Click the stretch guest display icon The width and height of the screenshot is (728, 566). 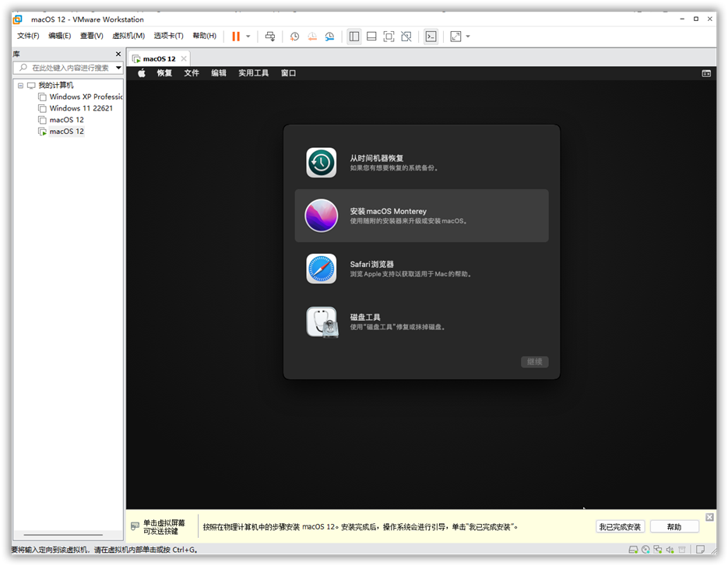click(456, 37)
